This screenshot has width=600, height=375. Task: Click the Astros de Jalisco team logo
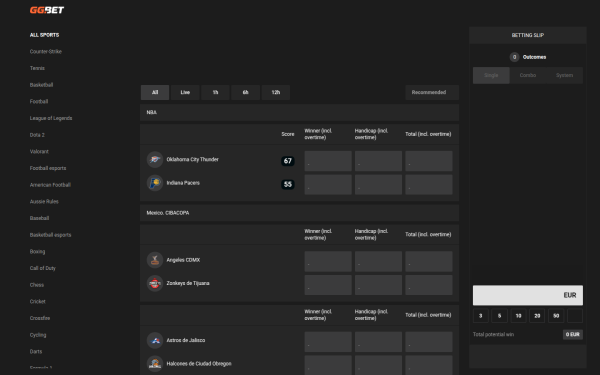point(155,340)
